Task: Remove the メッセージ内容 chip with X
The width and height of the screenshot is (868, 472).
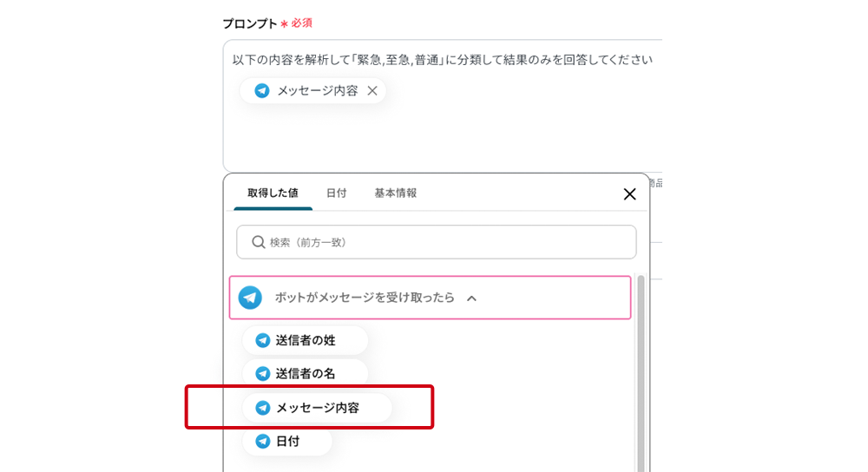Action: point(372,90)
